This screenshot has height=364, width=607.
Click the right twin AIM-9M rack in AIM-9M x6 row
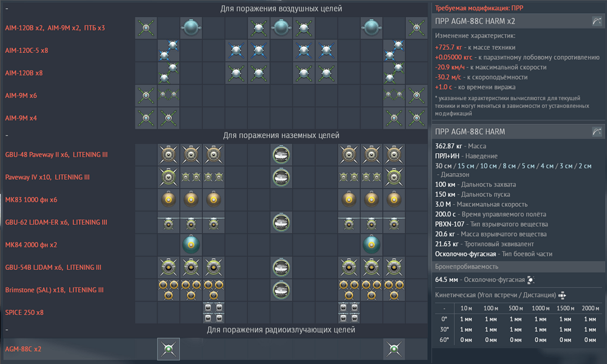point(394,95)
